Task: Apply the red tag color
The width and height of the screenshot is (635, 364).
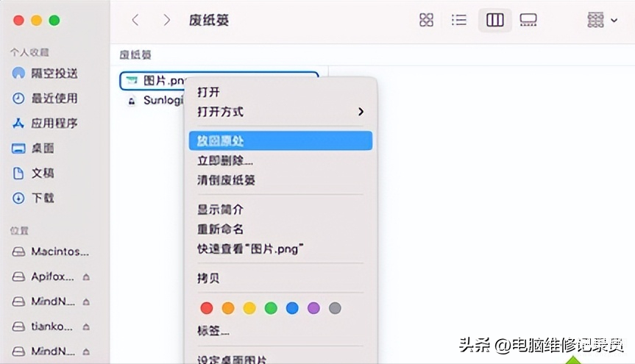Action: [x=207, y=308]
